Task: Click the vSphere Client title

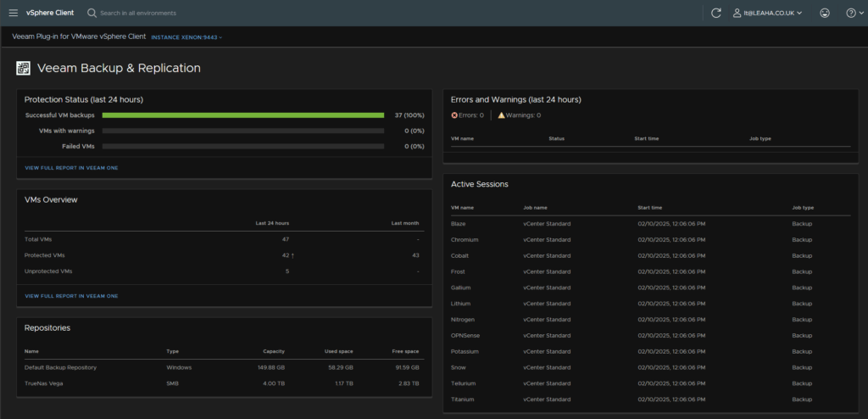Action: pyautogui.click(x=50, y=13)
